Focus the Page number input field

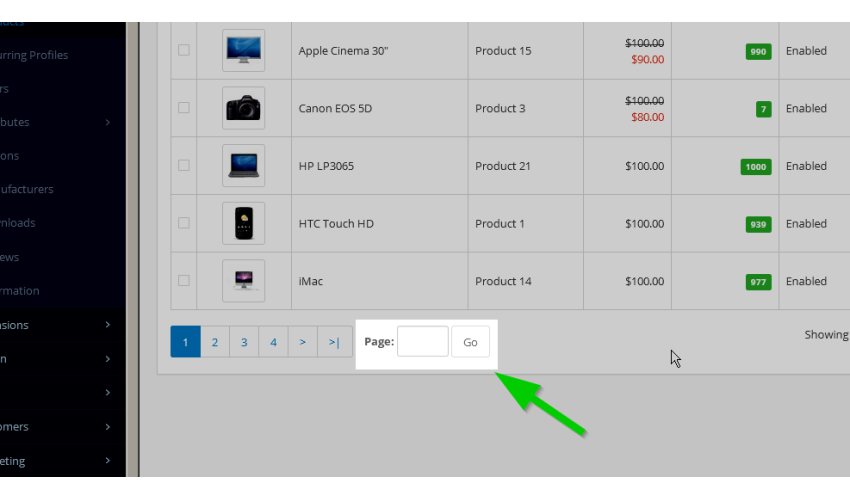(x=423, y=342)
